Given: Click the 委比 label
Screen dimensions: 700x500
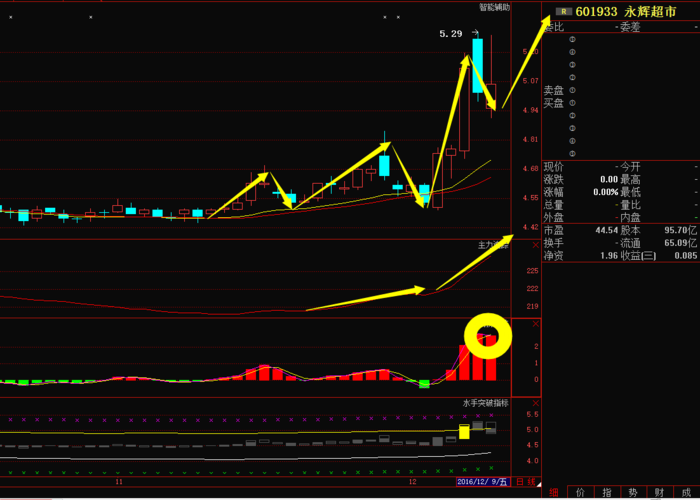Looking at the screenshot, I should [x=554, y=27].
